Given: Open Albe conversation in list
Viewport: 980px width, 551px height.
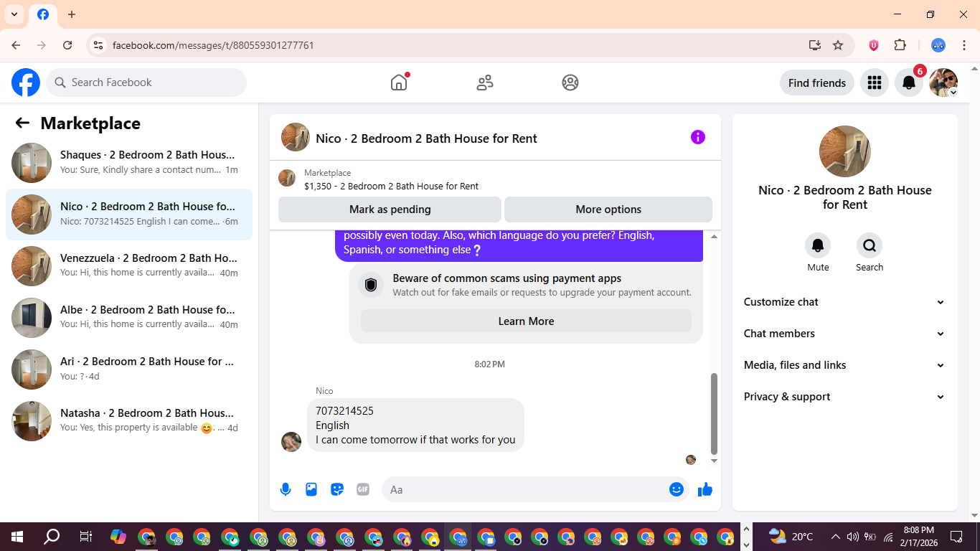Looking at the screenshot, I should pos(129,318).
